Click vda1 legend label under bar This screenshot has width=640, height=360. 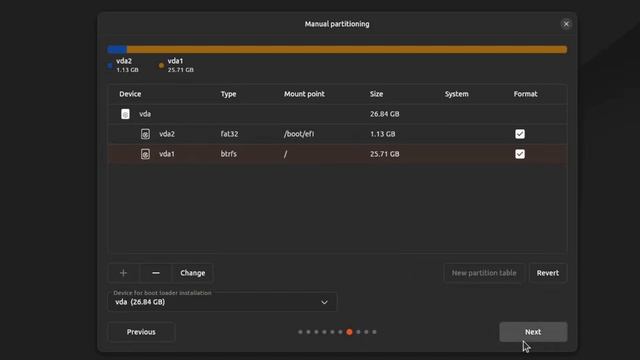[176, 61]
